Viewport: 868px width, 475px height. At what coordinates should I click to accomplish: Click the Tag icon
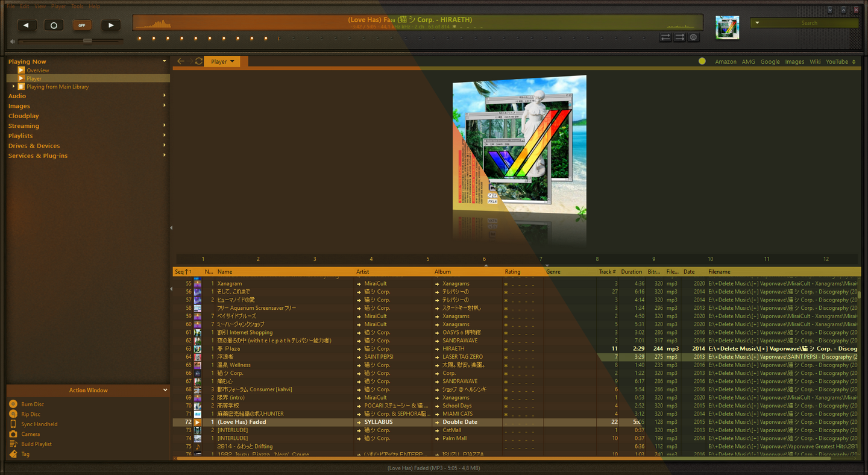tap(13, 454)
